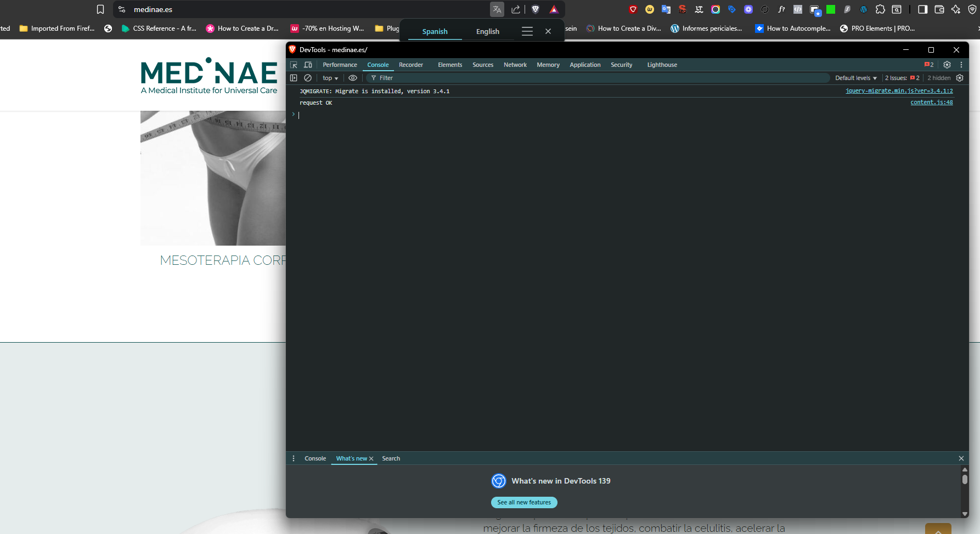Click in the console Filter field
980x534 pixels.
point(598,78)
